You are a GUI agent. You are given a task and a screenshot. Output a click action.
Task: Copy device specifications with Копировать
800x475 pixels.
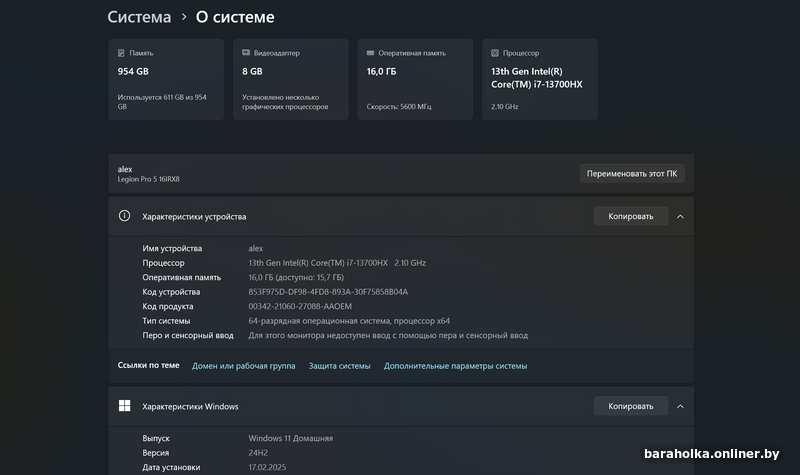point(631,216)
